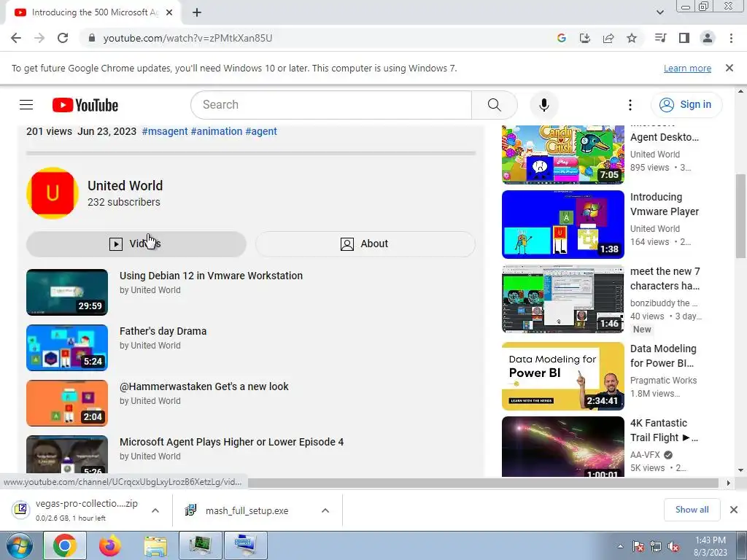Close the Introducing the 500 Microsoft tab
This screenshot has width=747, height=560.
[169, 13]
